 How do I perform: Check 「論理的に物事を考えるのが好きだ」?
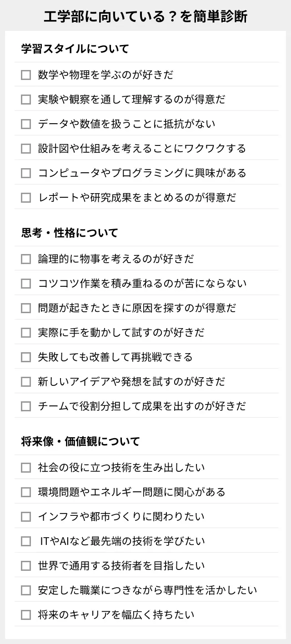click(25, 259)
